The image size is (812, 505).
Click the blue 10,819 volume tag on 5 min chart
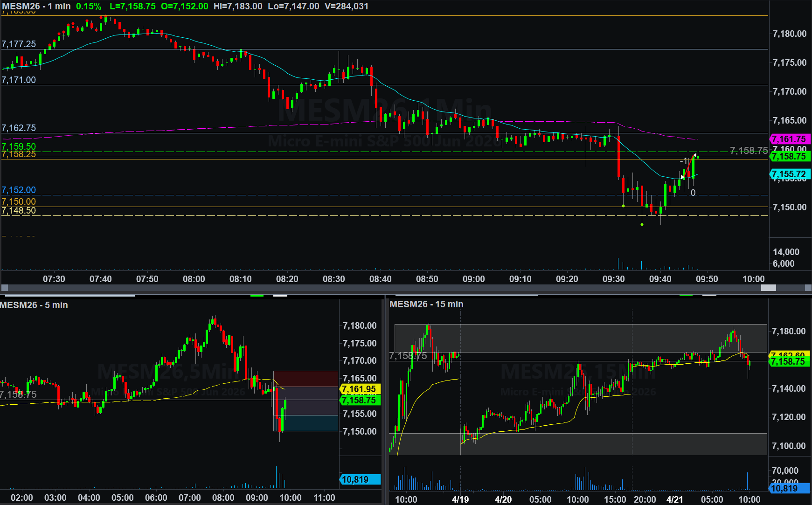(360, 479)
